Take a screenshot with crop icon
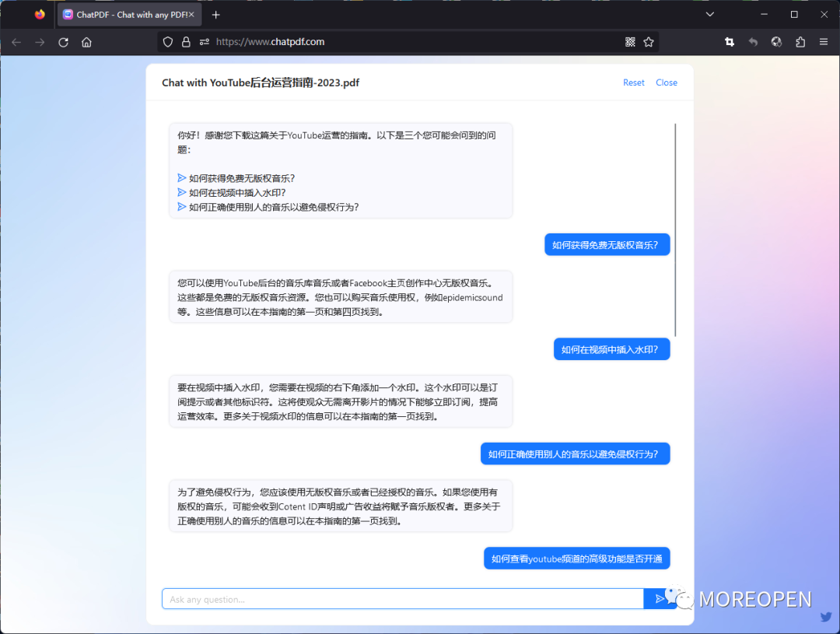The image size is (840, 634). 730,42
